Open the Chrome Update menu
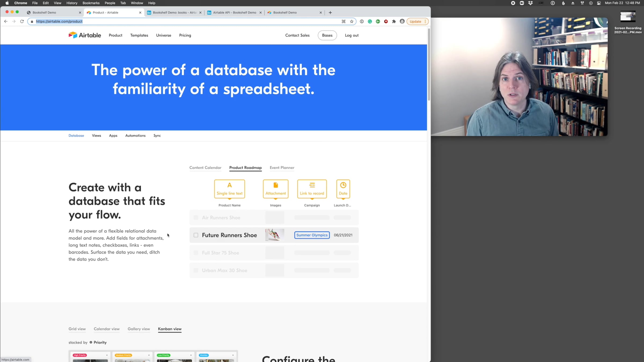Screen dimensions: 644x362 tap(417, 21)
